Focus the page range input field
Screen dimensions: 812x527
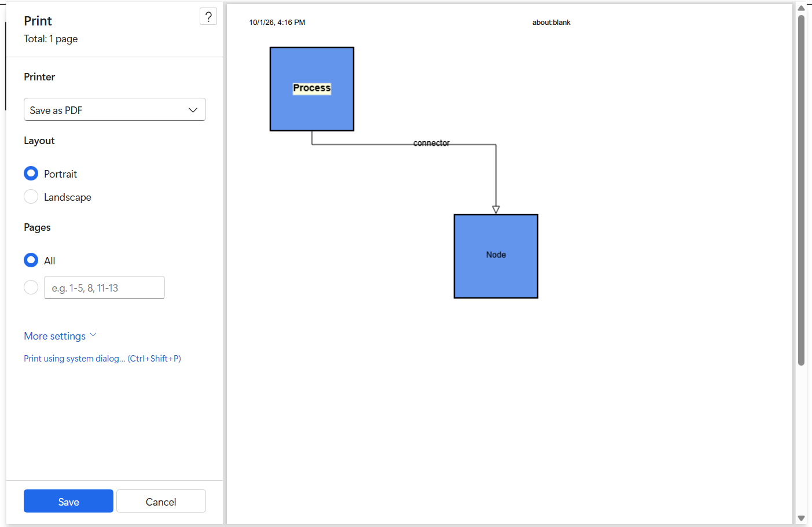click(104, 288)
